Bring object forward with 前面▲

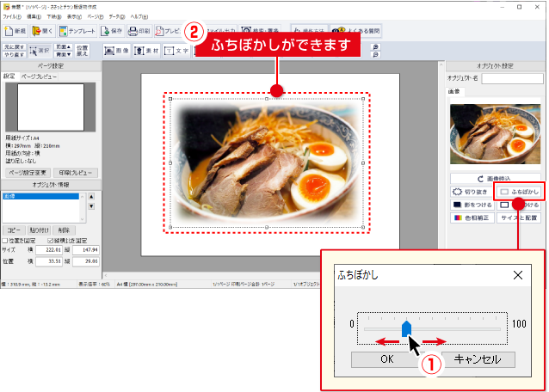pos(64,47)
